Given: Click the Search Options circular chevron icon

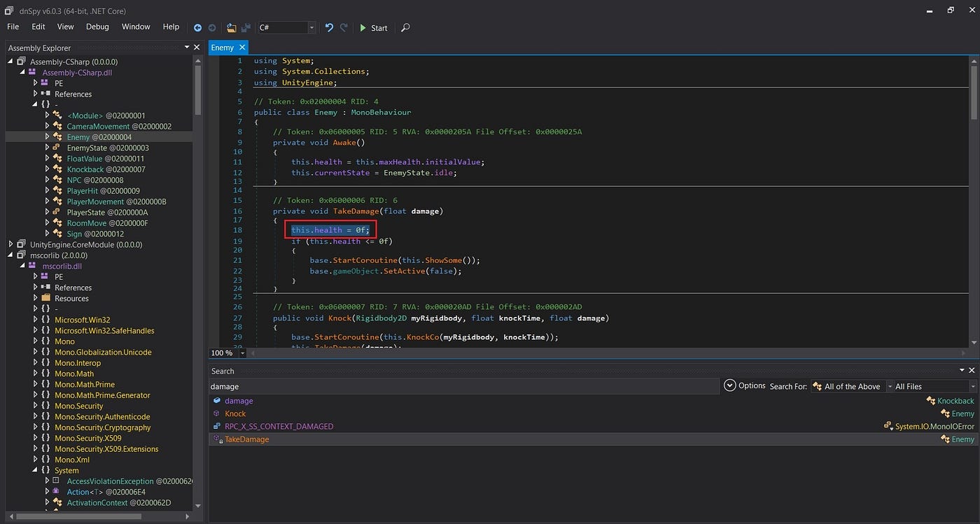Looking at the screenshot, I should tap(729, 385).
